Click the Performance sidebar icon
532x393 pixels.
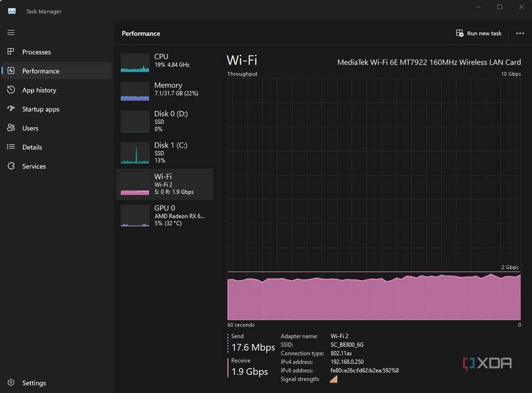click(x=11, y=70)
